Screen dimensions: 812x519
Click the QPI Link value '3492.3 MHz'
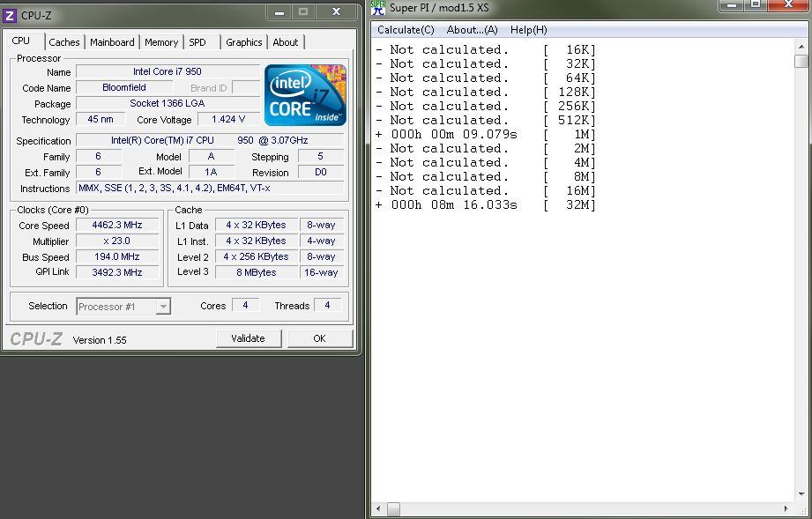click(117, 272)
